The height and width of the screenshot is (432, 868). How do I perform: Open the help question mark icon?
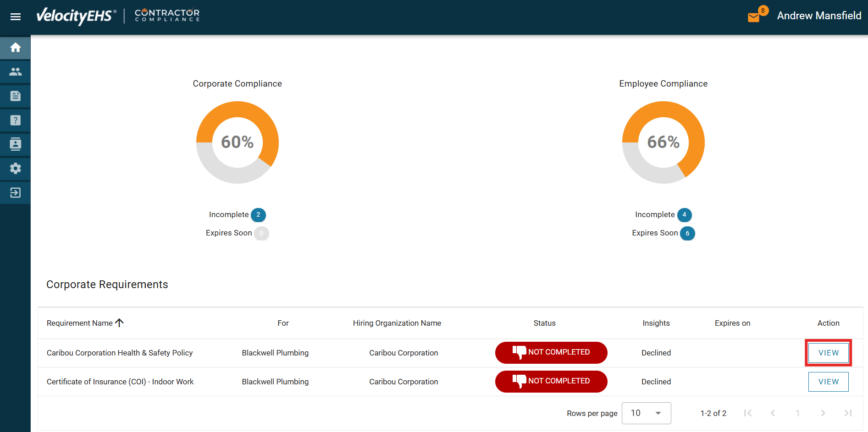pyautogui.click(x=16, y=120)
